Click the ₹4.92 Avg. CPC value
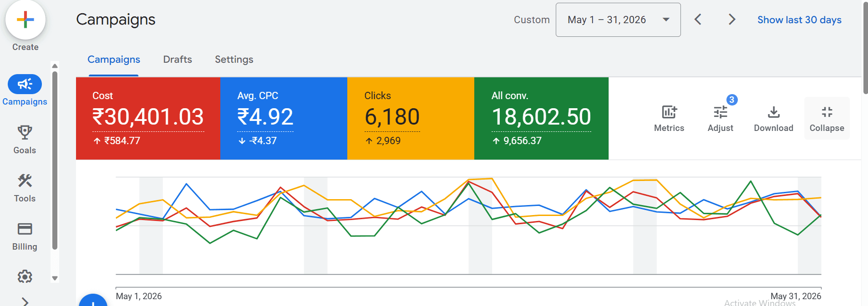The width and height of the screenshot is (868, 306). tap(265, 117)
